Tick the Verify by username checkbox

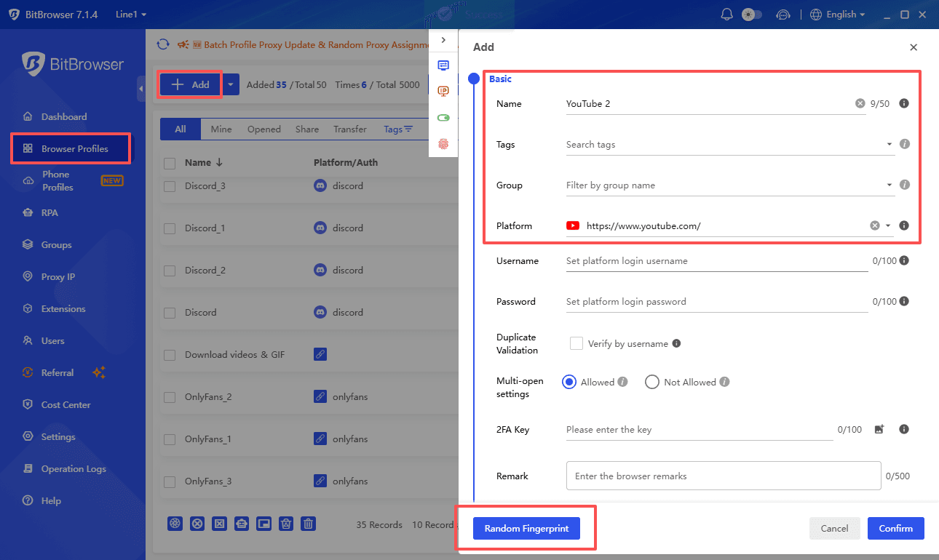(x=577, y=343)
